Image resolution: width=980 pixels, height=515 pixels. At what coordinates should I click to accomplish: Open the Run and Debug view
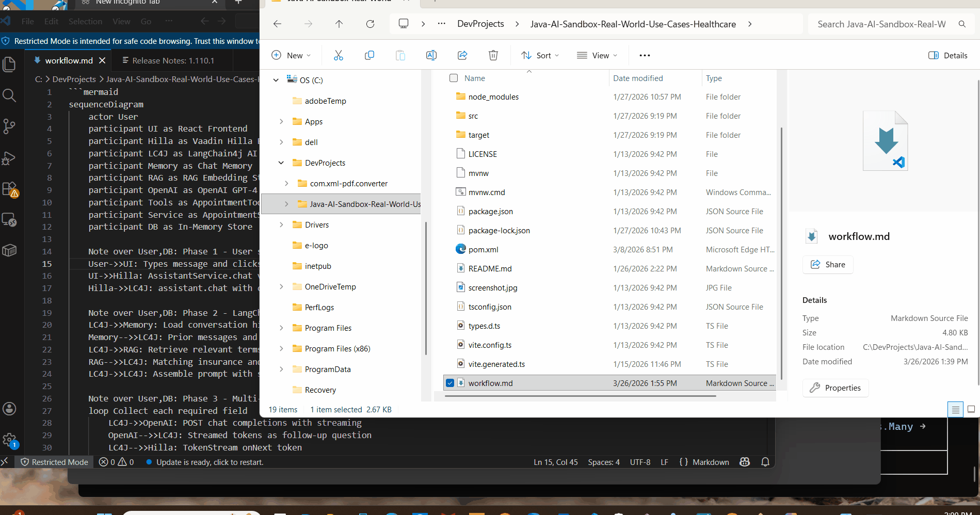(9, 158)
